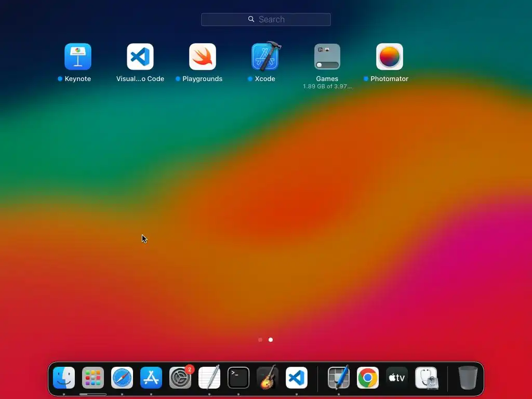Open App Store from the Dock
This screenshot has width=532, height=399.
(x=151, y=378)
